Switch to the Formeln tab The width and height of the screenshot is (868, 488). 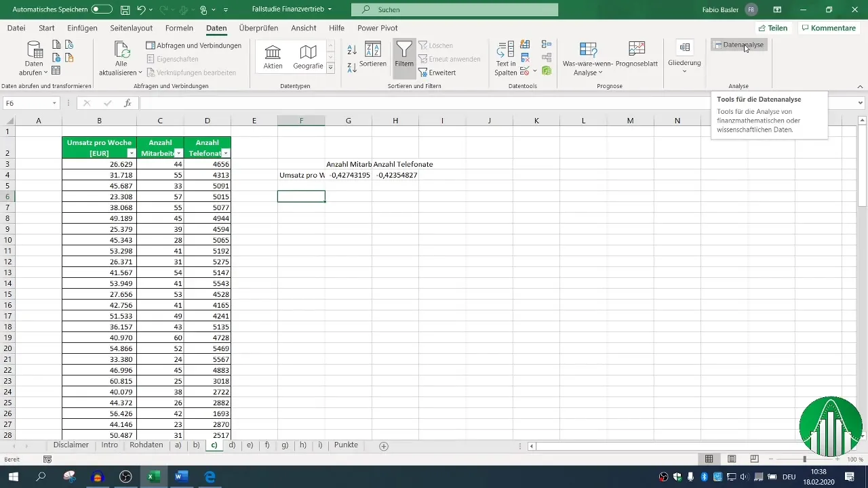click(x=179, y=28)
